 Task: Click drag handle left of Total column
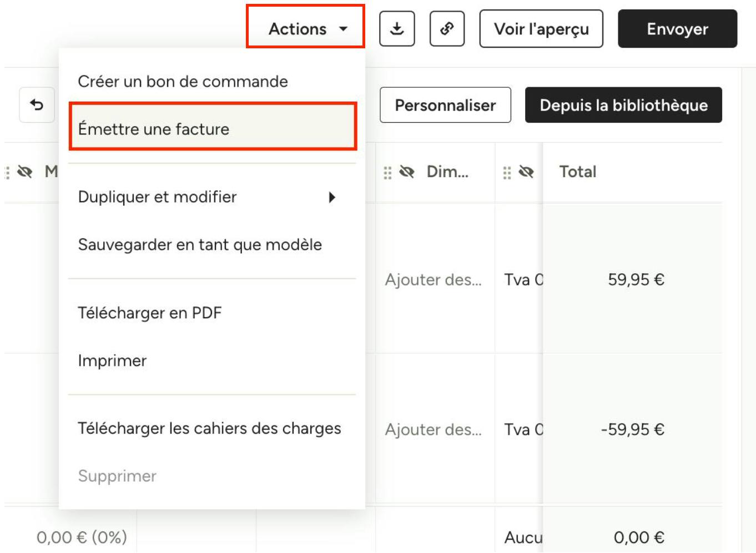click(x=507, y=173)
